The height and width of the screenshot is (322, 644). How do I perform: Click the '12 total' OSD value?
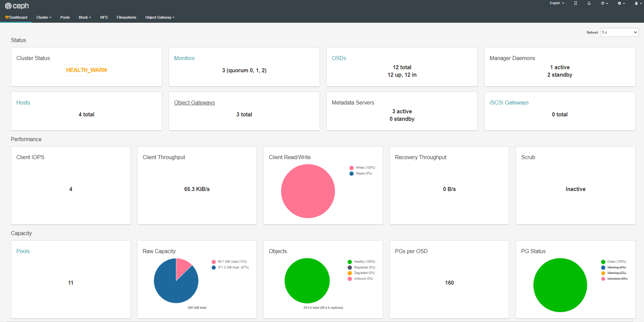click(x=402, y=67)
